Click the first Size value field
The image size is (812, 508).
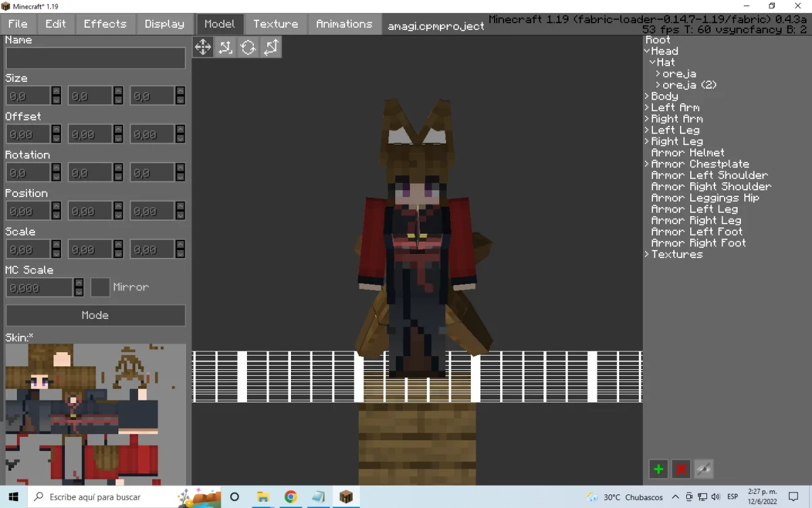28,96
